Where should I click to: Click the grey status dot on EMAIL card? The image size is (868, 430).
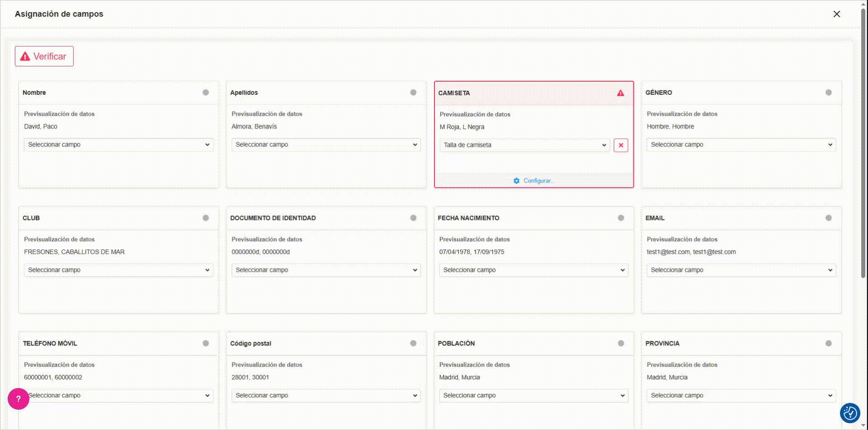pos(828,218)
